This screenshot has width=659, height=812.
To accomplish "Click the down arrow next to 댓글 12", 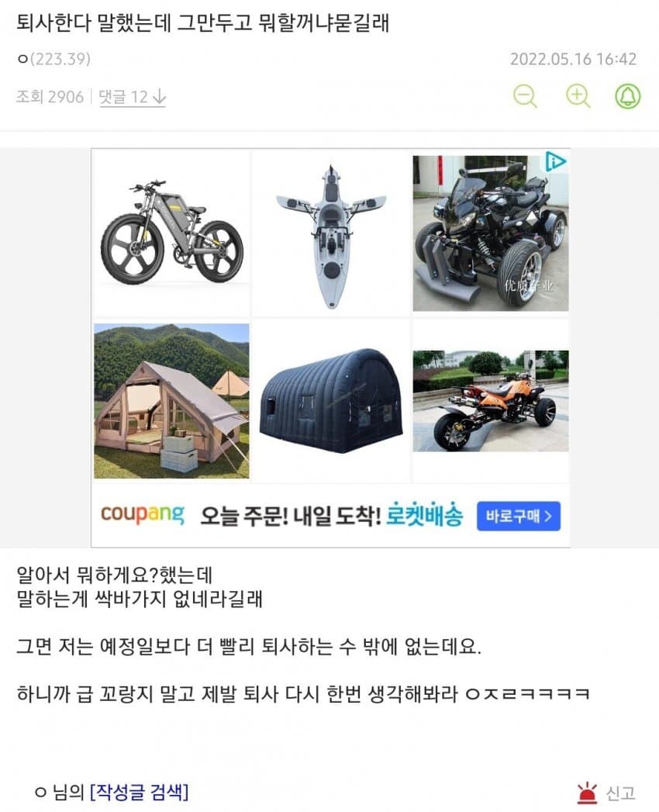I will (x=160, y=97).
